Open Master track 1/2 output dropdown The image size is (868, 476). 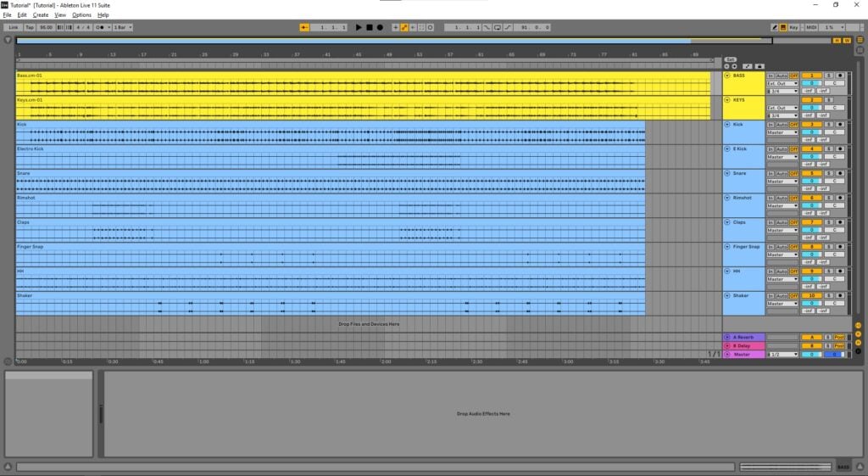click(782, 354)
